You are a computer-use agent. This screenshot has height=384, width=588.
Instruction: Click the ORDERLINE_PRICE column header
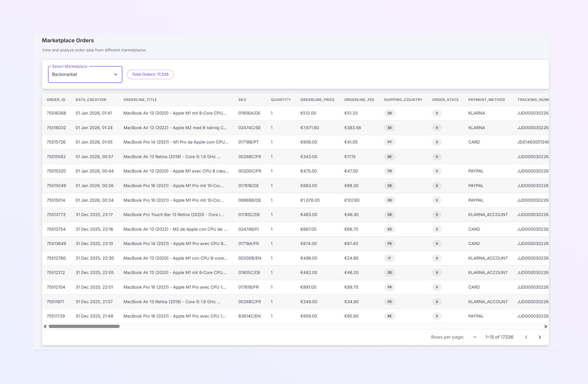[318, 100]
